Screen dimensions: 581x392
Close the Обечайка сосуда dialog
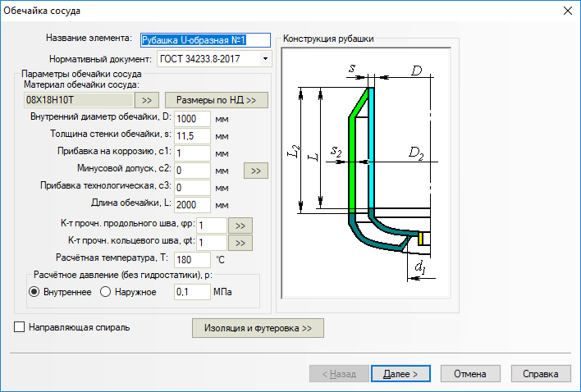point(565,10)
